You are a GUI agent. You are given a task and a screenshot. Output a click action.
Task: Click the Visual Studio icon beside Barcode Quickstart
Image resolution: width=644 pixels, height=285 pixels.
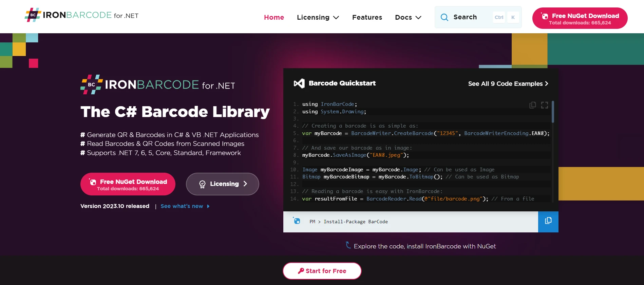pos(299,83)
